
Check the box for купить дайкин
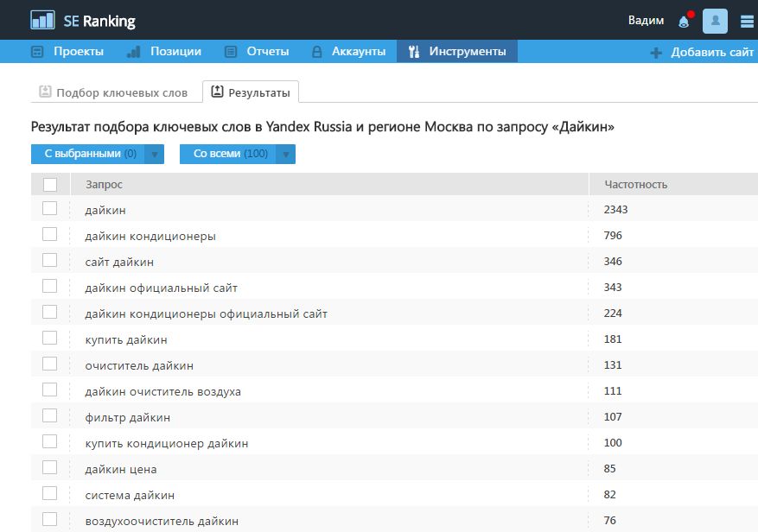[x=50, y=338]
